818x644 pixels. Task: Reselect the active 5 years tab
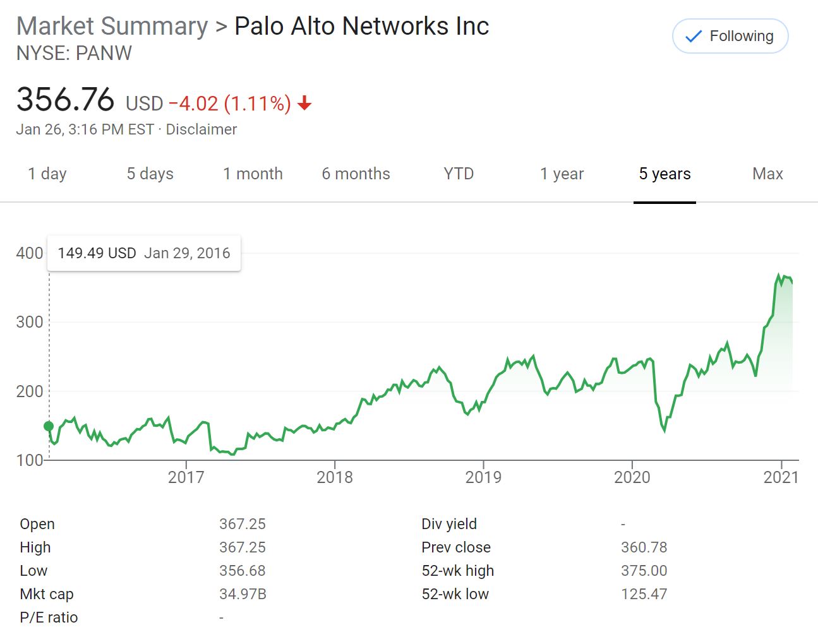click(665, 174)
